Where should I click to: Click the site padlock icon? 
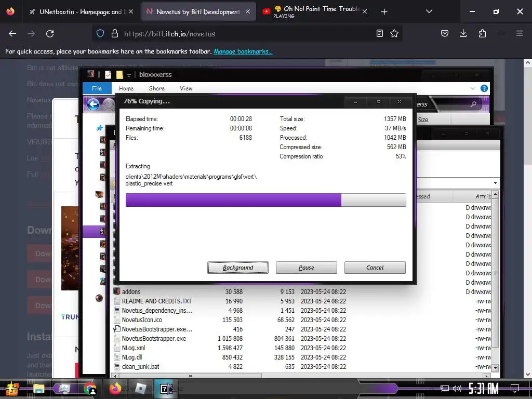tap(115, 34)
